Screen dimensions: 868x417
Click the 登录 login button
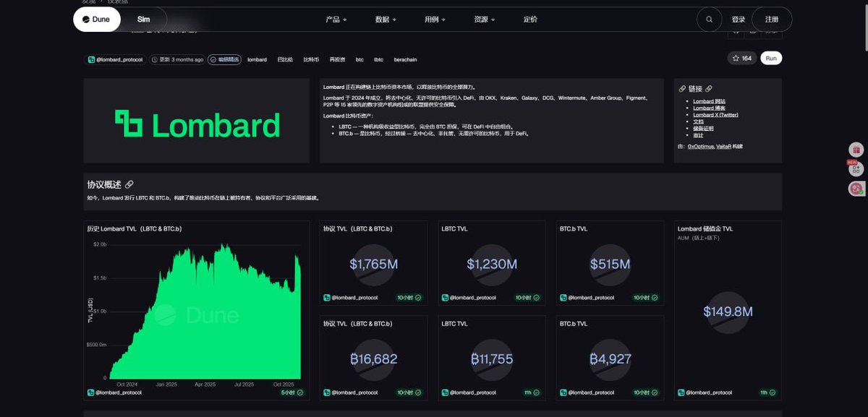[738, 20]
